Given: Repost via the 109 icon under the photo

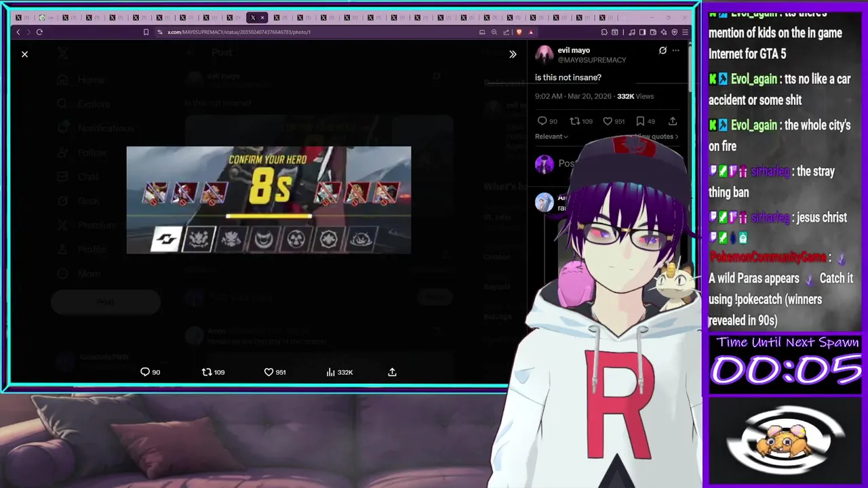Looking at the screenshot, I should (214, 372).
